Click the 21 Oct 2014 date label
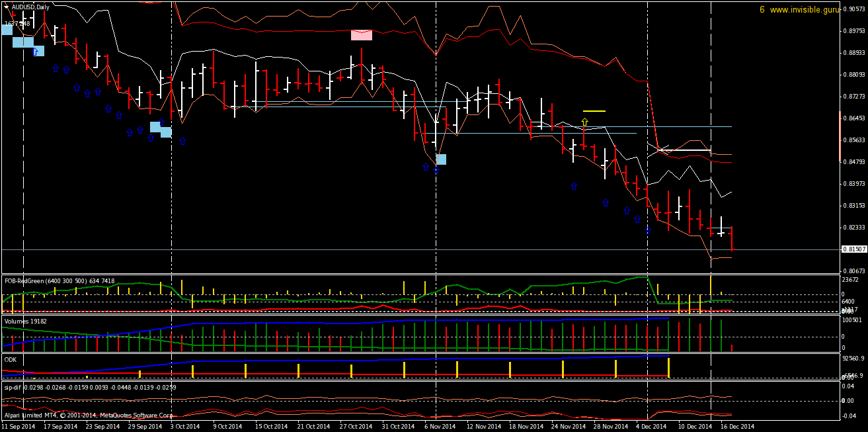Image resolution: width=868 pixels, height=432 pixels. 314,427
